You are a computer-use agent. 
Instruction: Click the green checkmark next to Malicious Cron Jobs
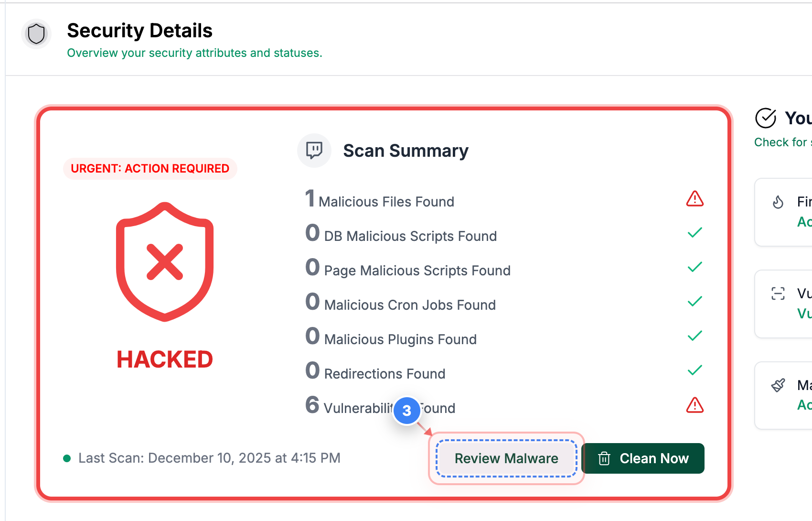[x=695, y=301]
